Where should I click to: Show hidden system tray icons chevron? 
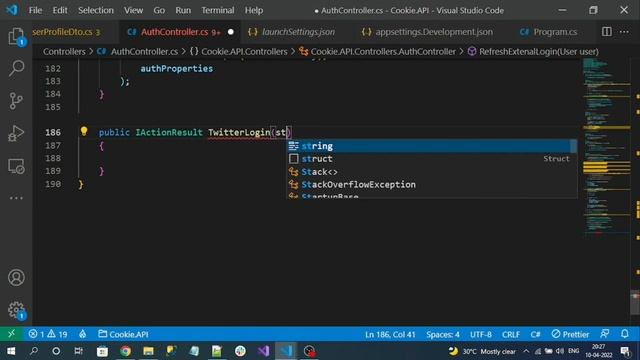(526, 351)
